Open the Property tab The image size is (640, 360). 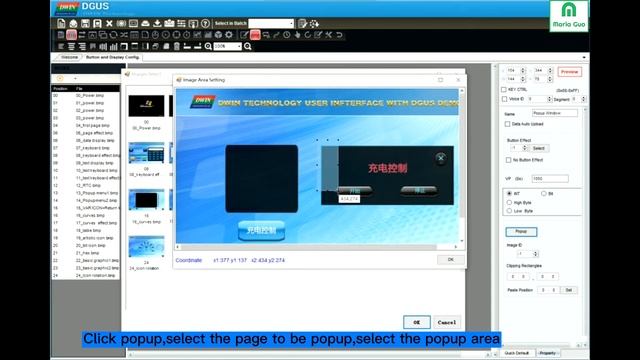[x=547, y=353]
